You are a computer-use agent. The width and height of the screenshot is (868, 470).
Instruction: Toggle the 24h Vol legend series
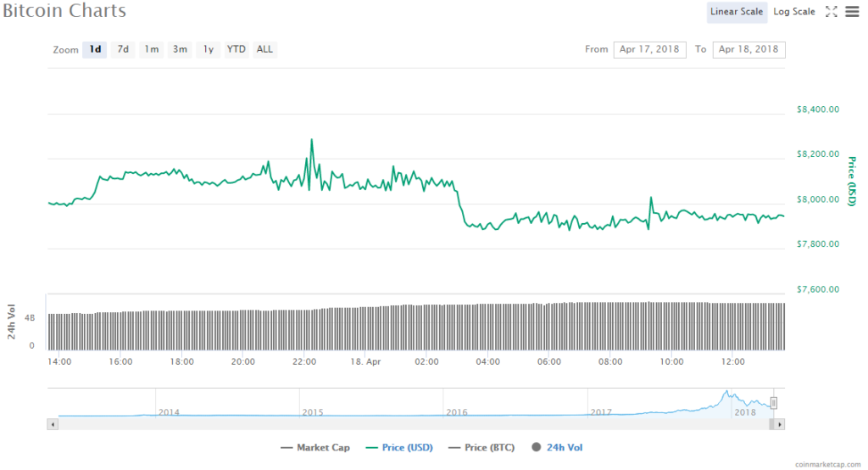(x=557, y=447)
